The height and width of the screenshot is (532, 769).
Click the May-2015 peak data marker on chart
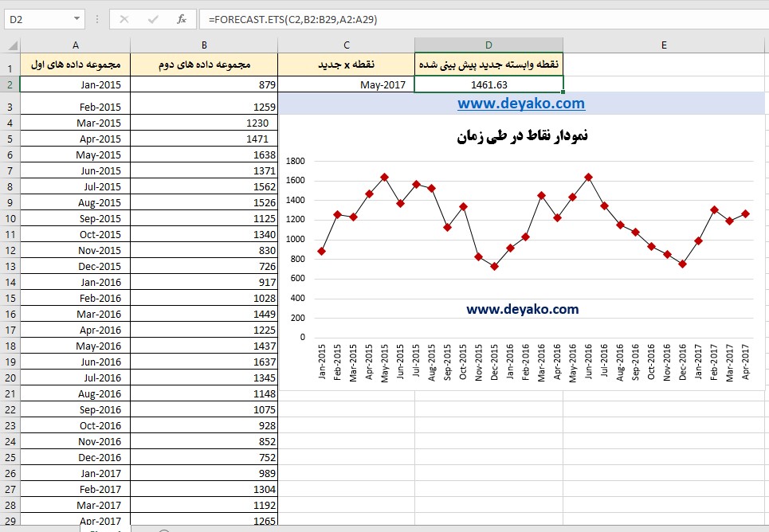point(384,178)
